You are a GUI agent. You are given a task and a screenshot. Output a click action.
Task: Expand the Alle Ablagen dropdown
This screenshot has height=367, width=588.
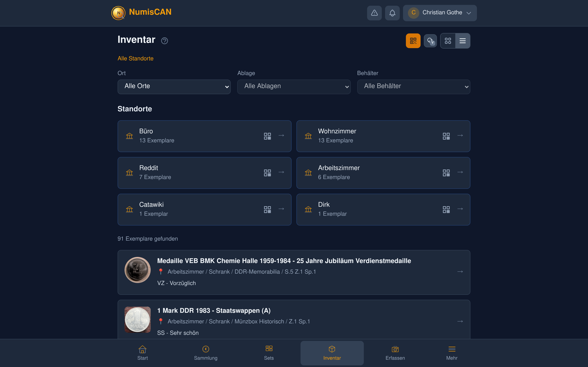(294, 87)
